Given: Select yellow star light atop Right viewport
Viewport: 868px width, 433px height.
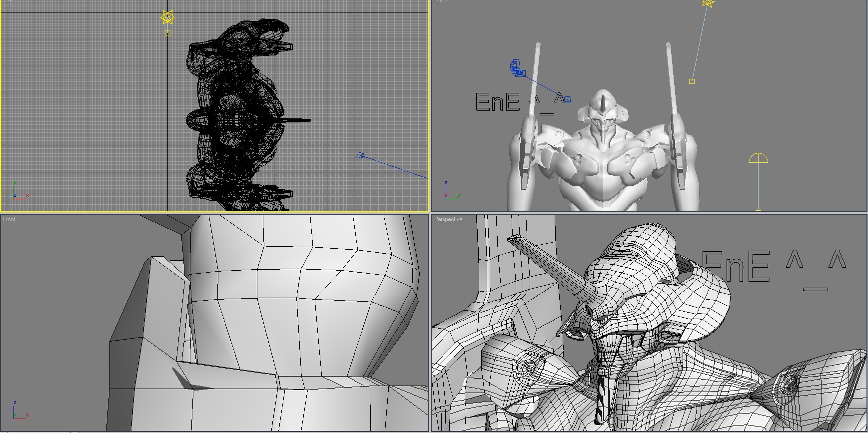Looking at the screenshot, I should (x=708, y=3).
